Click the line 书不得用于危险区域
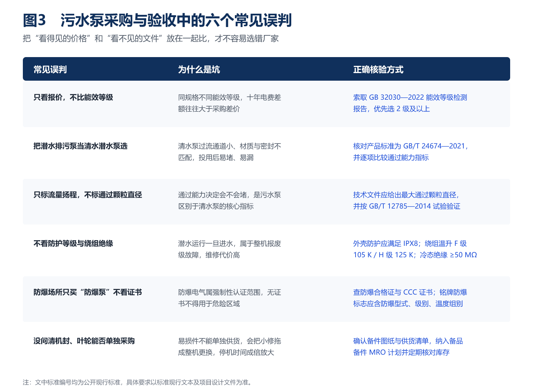This screenshot has height=392, width=533. coord(209,304)
